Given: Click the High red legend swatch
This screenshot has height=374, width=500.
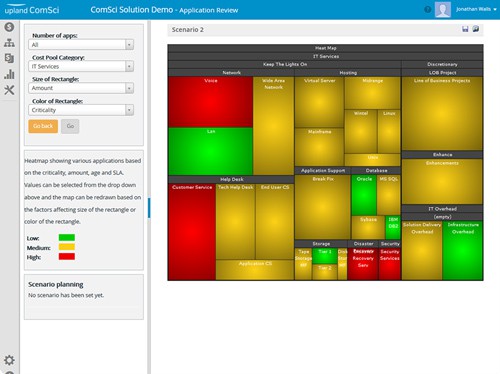Looking at the screenshot, I should pyautogui.click(x=67, y=256).
